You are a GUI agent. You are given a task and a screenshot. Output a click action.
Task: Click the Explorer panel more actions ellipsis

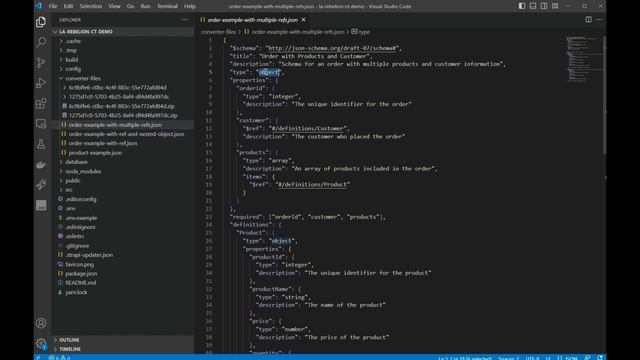pyautogui.click(x=185, y=20)
